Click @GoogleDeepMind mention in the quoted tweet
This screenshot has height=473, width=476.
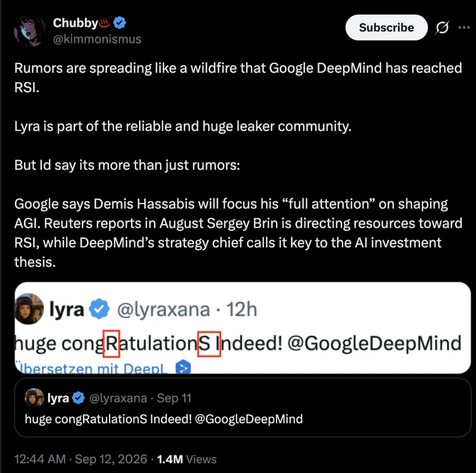click(x=249, y=419)
